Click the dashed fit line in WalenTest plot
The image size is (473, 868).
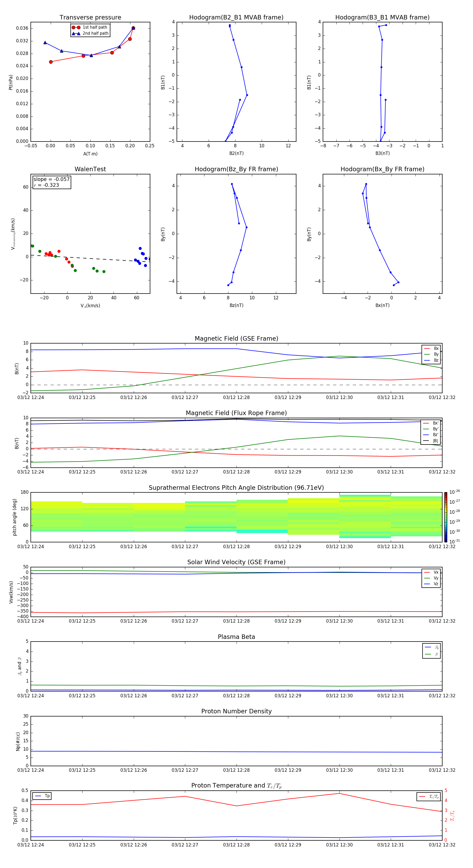(x=90, y=259)
